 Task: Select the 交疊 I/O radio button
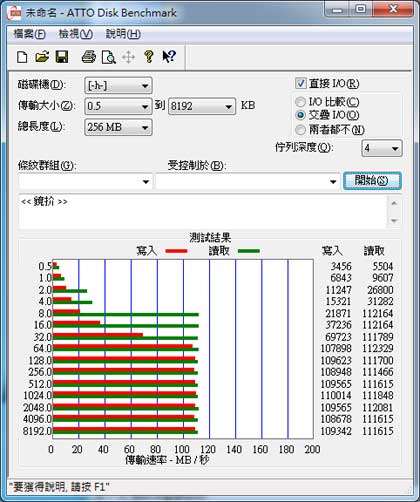coord(300,115)
